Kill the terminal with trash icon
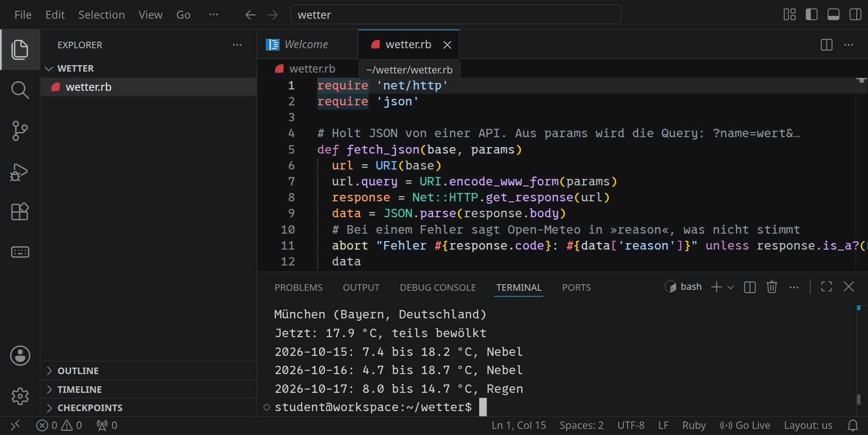The height and width of the screenshot is (435, 868). (772, 287)
